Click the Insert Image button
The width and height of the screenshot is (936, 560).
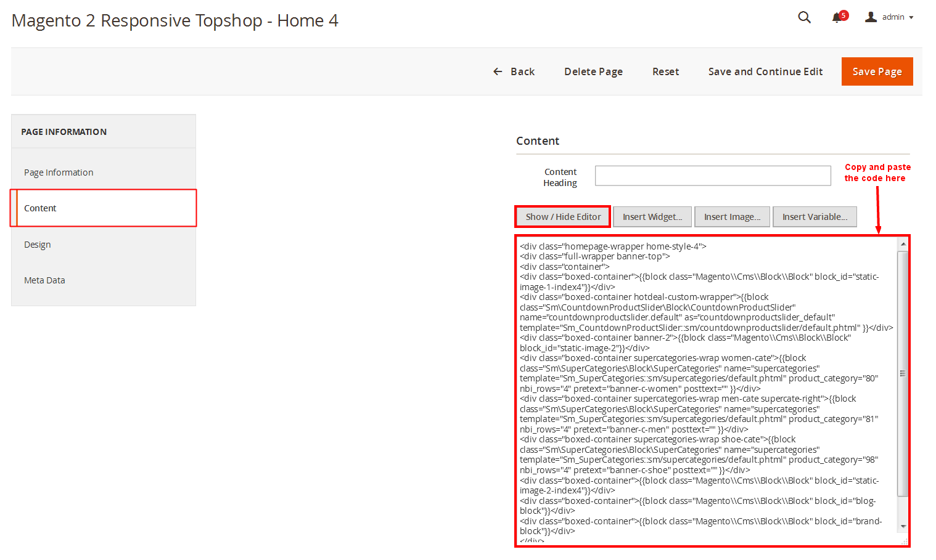coord(732,217)
